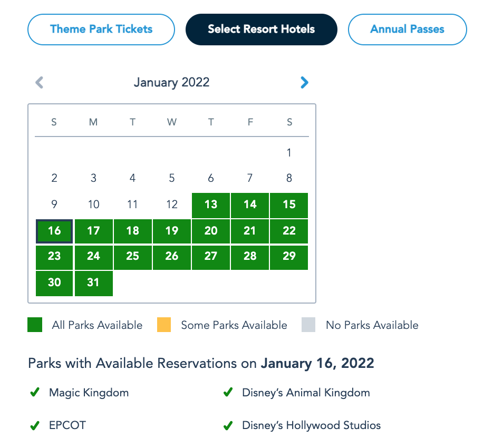The image size is (503, 448).
Task: Click the January 2022 month heading
Action: coord(171,83)
